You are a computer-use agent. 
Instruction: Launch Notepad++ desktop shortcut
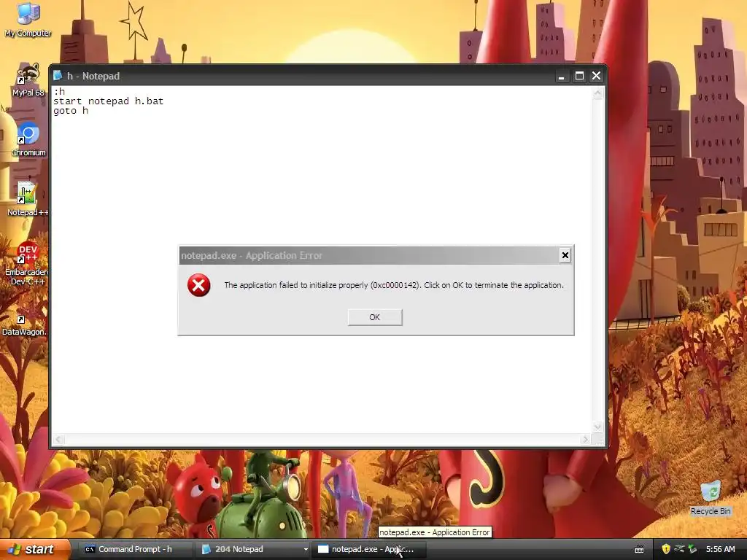pos(28,200)
